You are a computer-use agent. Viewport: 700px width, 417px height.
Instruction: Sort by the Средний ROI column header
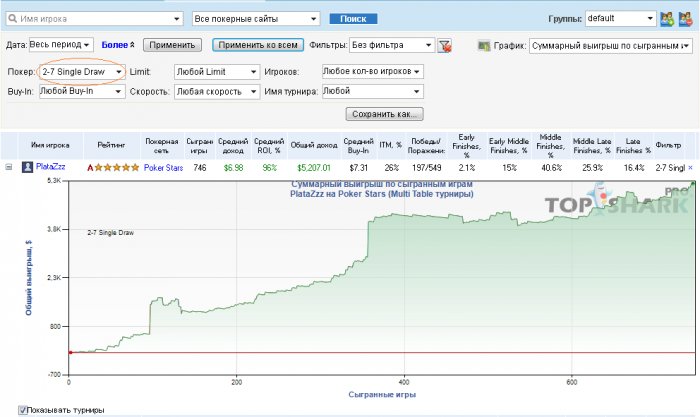click(x=269, y=146)
